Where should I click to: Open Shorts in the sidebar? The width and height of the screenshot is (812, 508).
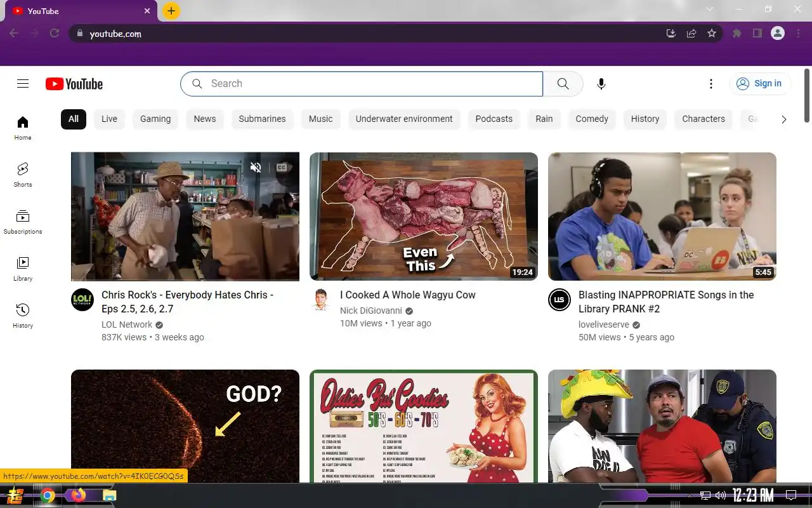pyautogui.click(x=23, y=175)
